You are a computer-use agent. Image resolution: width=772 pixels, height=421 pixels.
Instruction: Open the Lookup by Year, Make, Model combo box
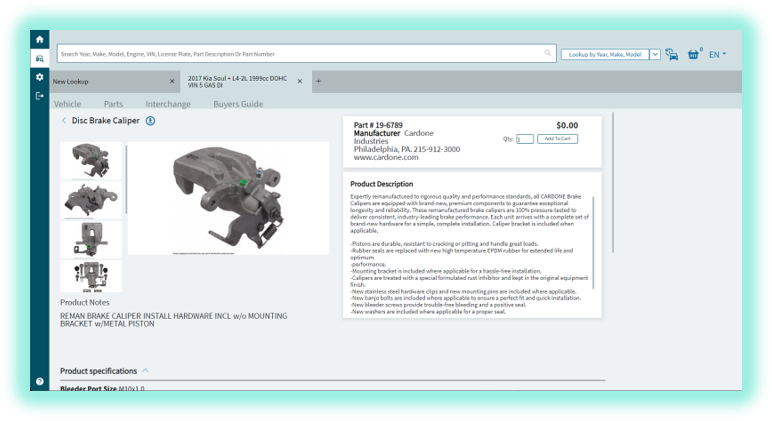click(605, 55)
